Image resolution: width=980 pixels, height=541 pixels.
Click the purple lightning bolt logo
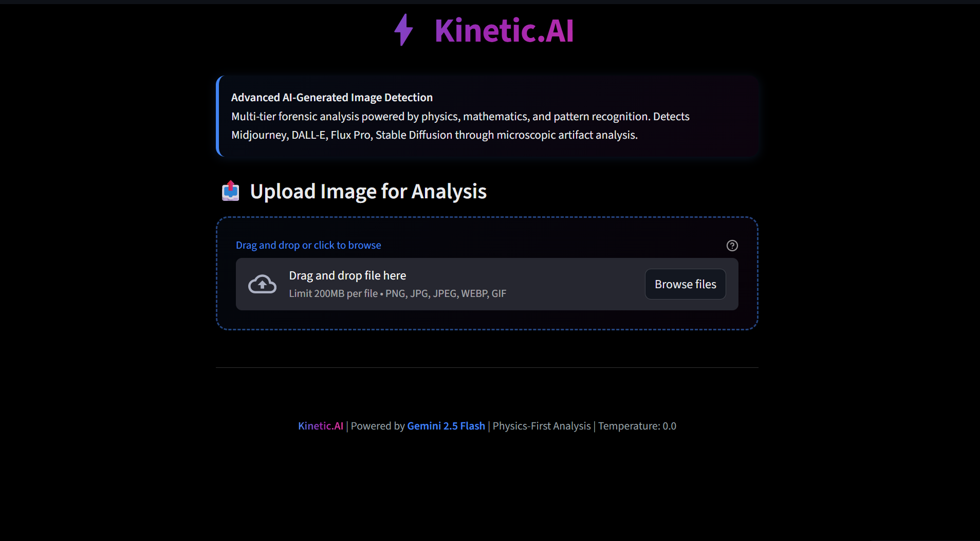(404, 30)
